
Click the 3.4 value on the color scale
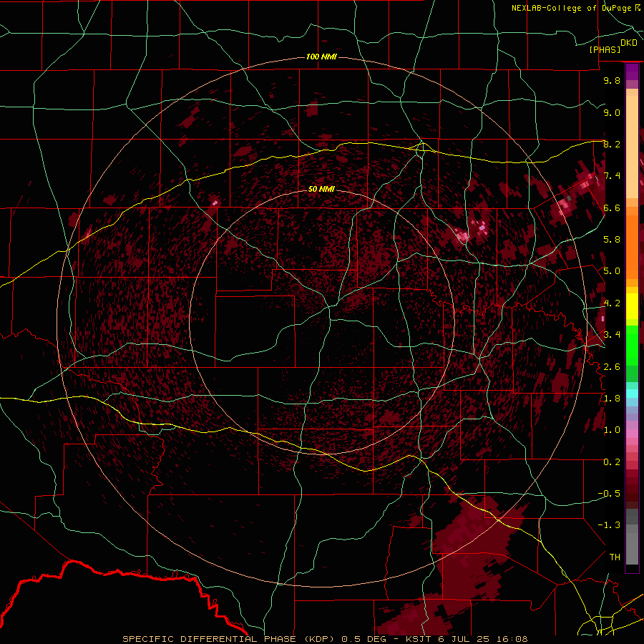click(612, 335)
